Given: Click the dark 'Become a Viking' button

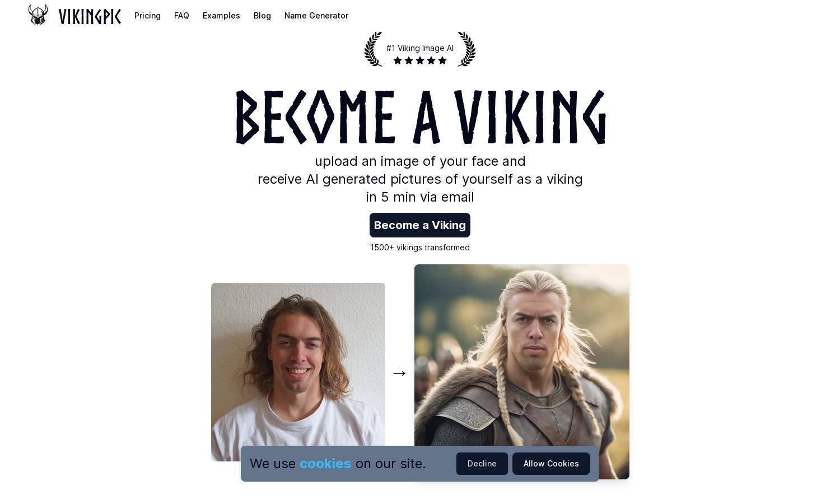Looking at the screenshot, I should tap(420, 225).
